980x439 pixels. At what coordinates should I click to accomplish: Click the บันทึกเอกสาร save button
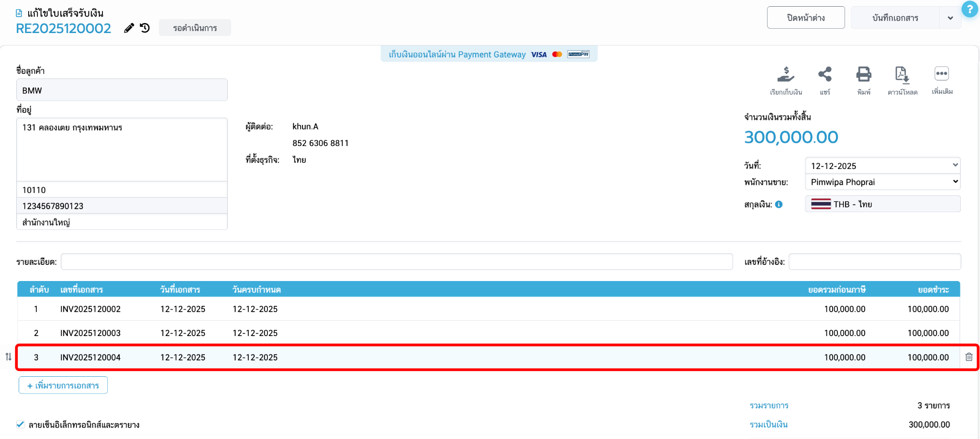coord(895,18)
